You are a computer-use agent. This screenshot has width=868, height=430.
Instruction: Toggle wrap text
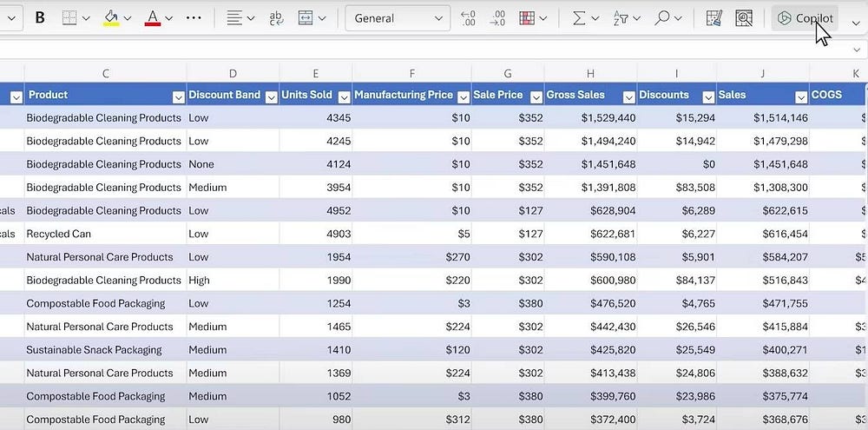point(276,18)
